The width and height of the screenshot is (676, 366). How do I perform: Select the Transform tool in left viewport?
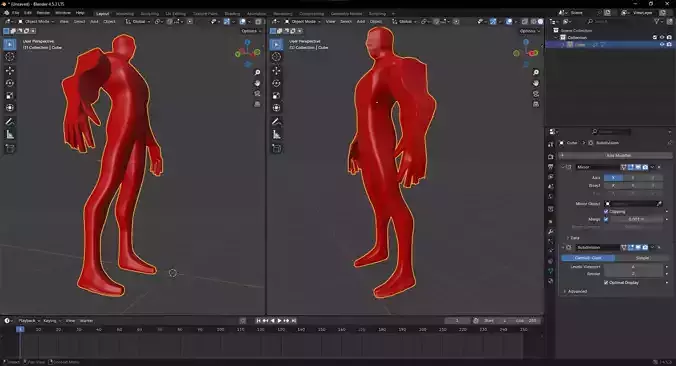[9, 108]
